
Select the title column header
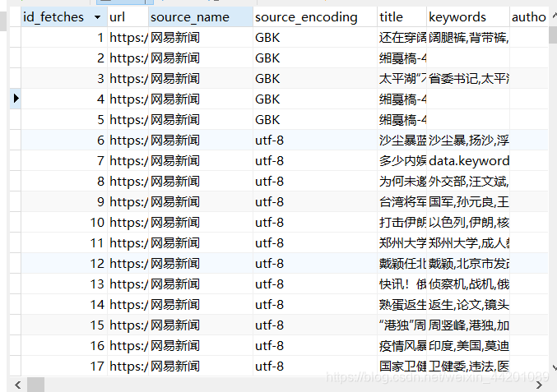(402, 17)
